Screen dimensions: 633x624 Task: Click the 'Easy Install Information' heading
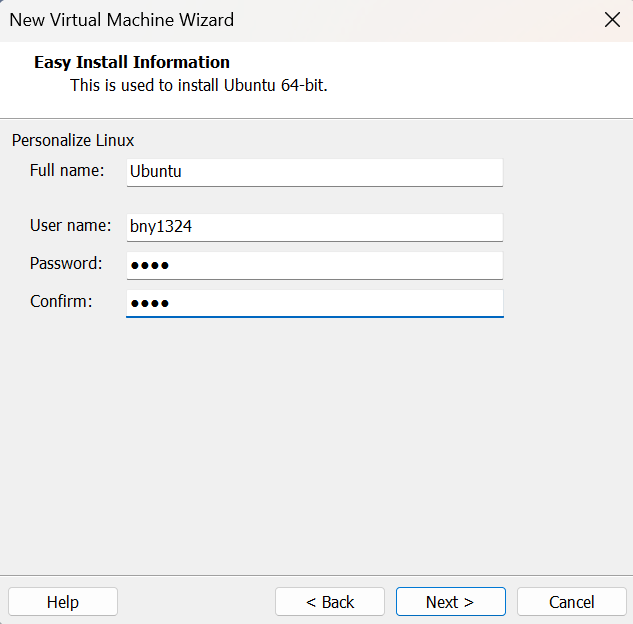point(132,62)
